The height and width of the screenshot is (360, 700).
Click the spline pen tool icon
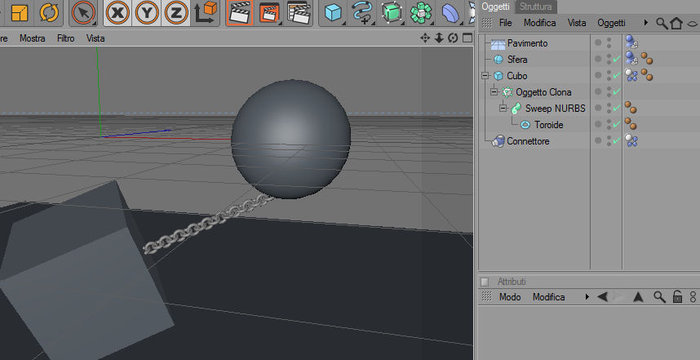click(362, 13)
